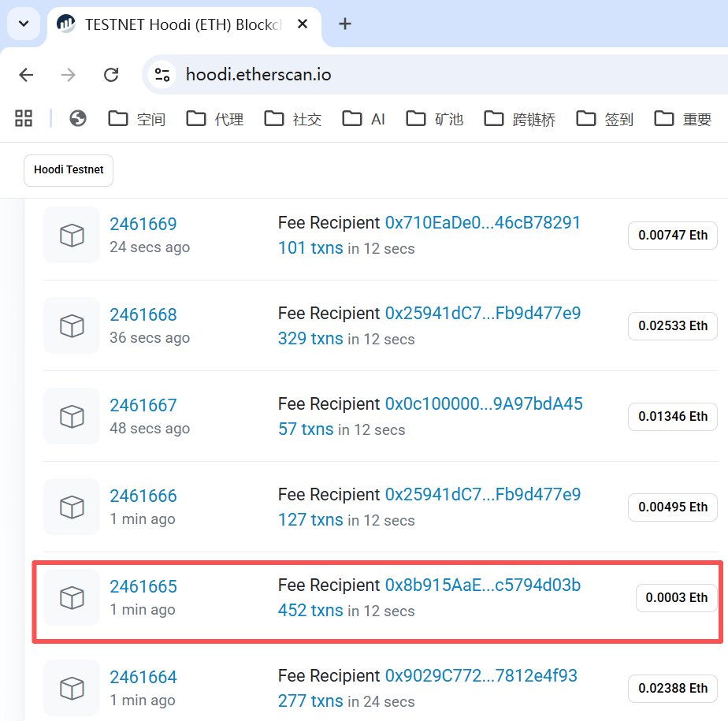Viewport: 728px width, 721px height.
Task: Go forward to next page
Action: [69, 75]
